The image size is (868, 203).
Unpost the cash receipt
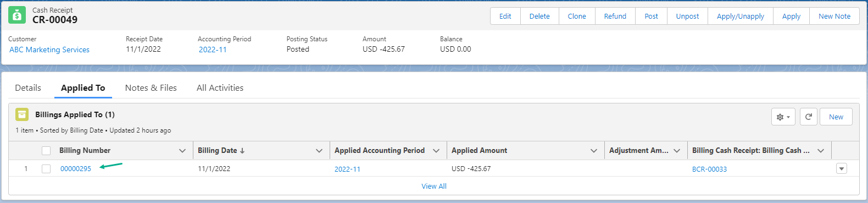coord(687,17)
